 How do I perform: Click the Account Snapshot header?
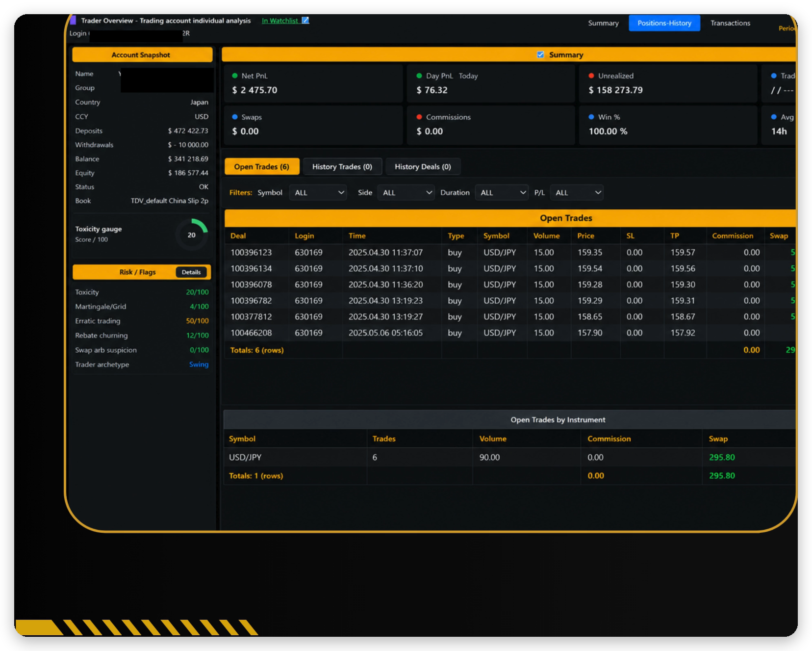(x=142, y=54)
